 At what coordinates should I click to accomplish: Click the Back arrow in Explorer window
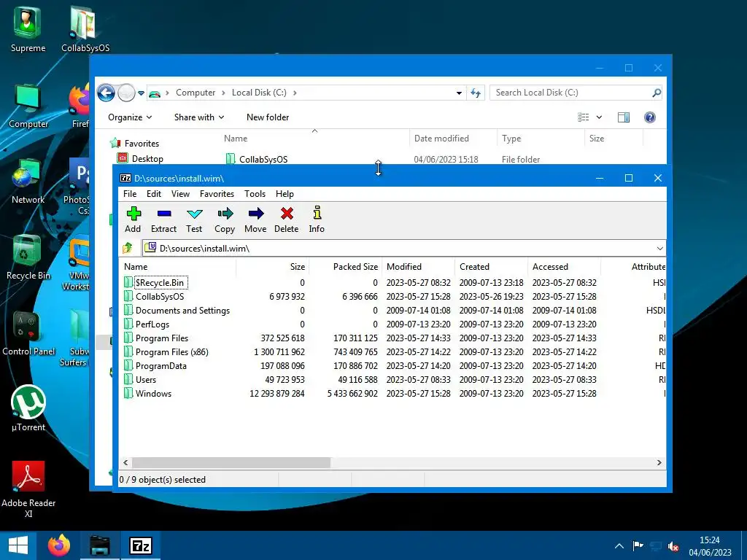(107, 93)
